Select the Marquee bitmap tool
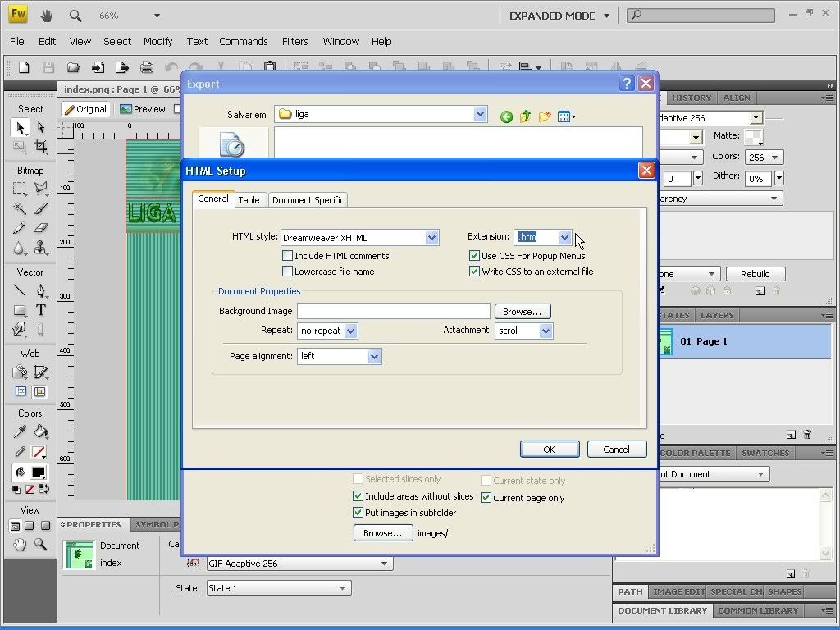The width and height of the screenshot is (840, 630). [20, 188]
